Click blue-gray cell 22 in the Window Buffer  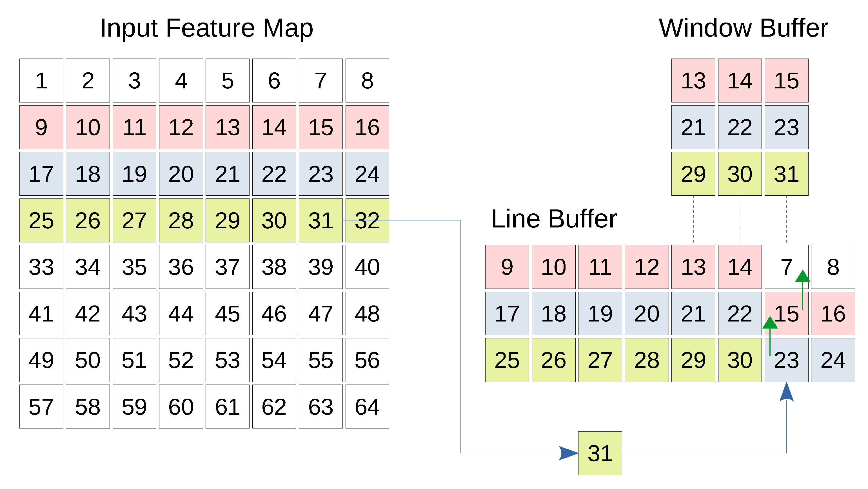(740, 127)
